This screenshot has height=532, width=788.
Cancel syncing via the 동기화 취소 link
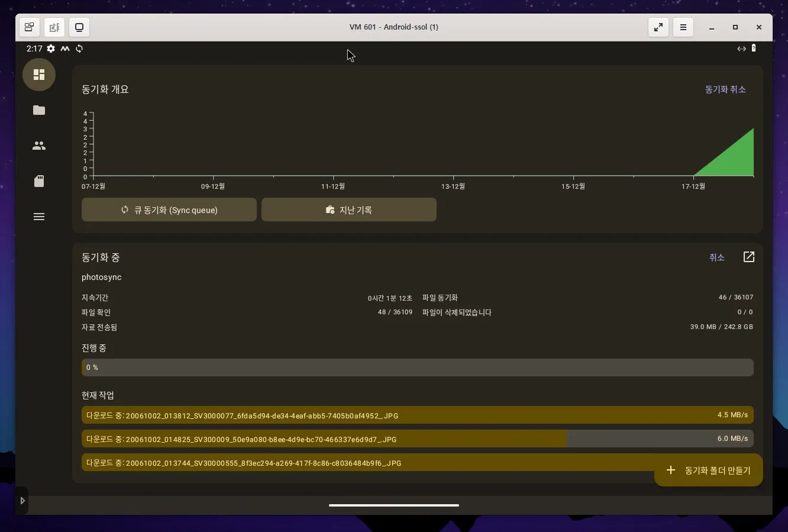pyautogui.click(x=725, y=89)
